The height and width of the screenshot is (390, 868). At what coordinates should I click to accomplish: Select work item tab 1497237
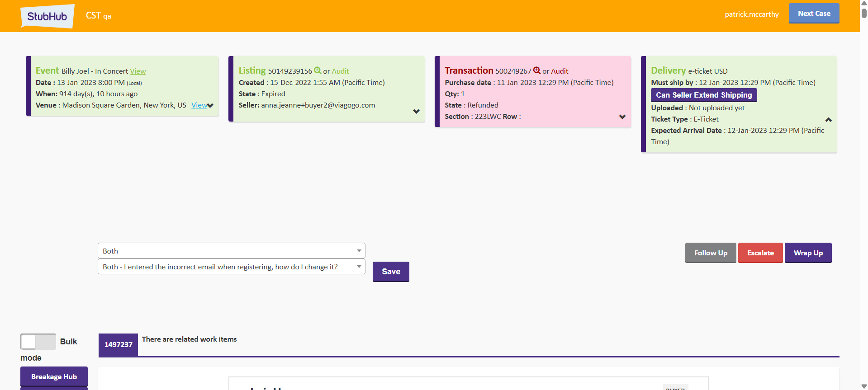pyautogui.click(x=118, y=345)
